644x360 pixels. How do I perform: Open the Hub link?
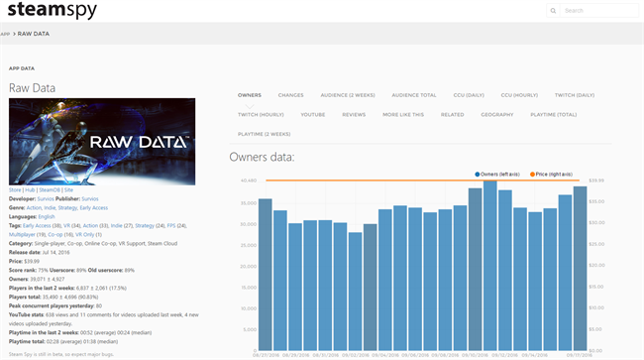tap(30, 190)
